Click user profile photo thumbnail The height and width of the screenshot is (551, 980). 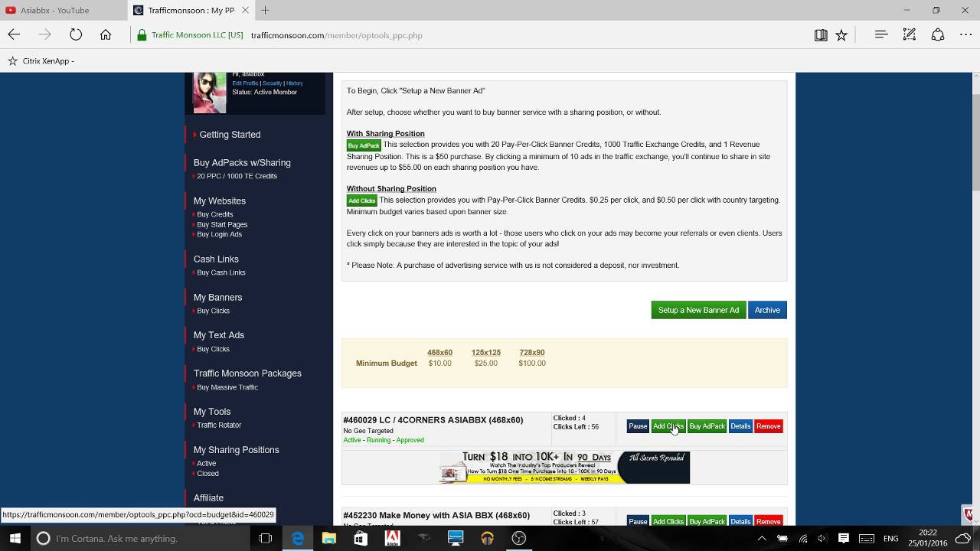tap(209, 93)
